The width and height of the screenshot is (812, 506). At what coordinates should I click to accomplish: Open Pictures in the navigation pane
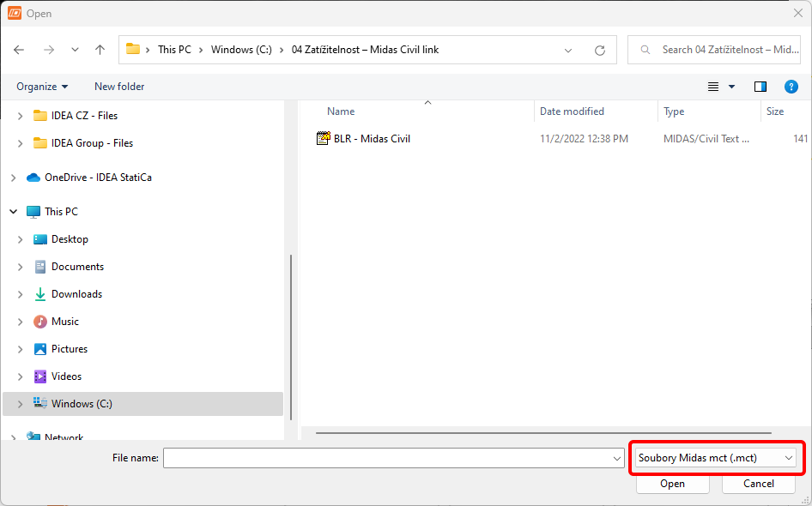[x=70, y=349]
